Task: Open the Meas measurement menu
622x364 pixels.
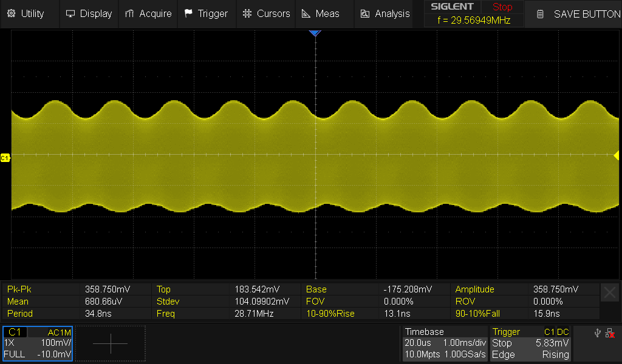Action: (321, 13)
